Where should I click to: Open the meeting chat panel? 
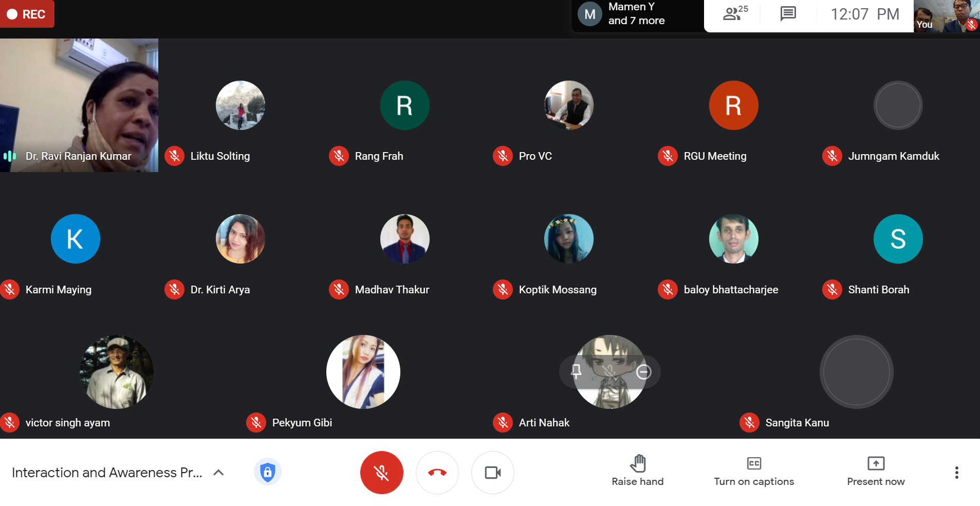tap(788, 14)
